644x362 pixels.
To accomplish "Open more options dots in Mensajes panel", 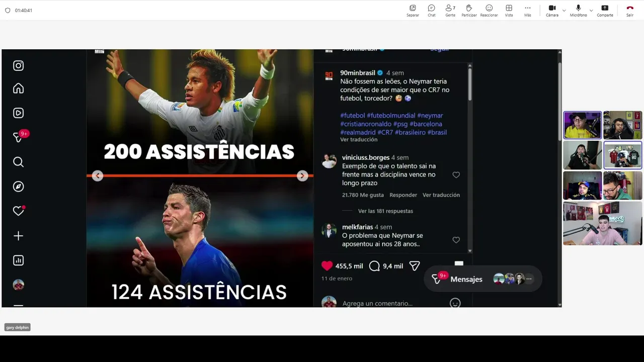I will (x=529, y=279).
